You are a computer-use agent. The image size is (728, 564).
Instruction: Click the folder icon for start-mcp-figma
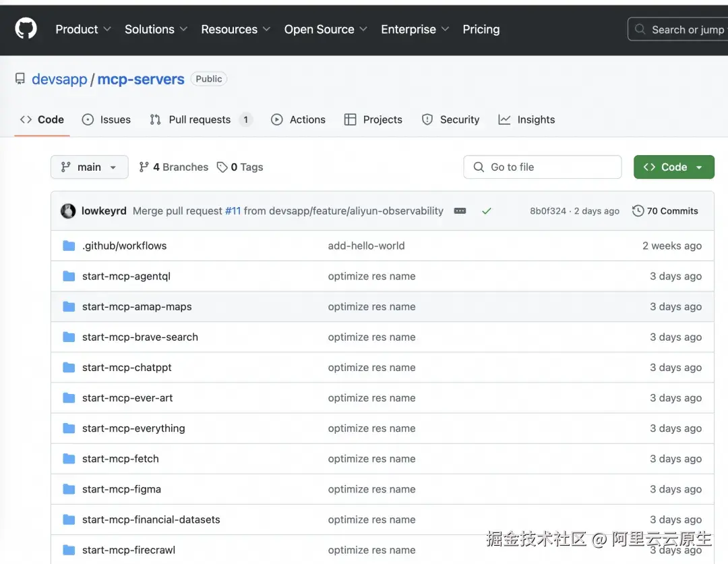click(69, 489)
